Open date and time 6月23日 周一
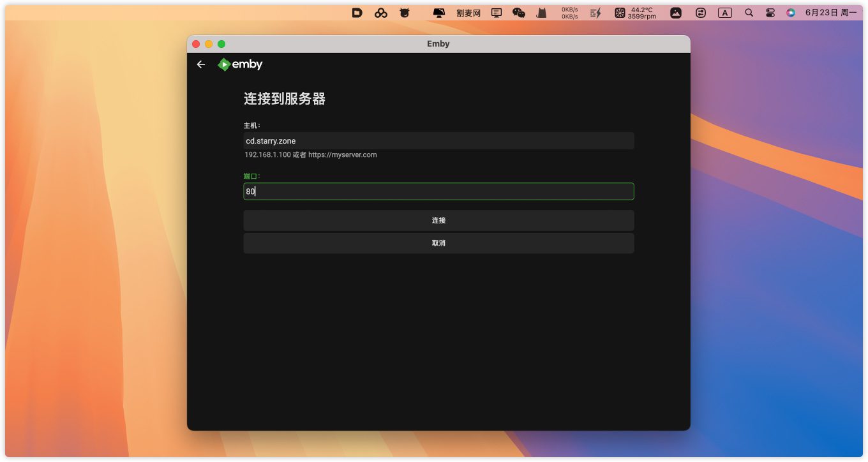This screenshot has height=462, width=868. [x=830, y=13]
